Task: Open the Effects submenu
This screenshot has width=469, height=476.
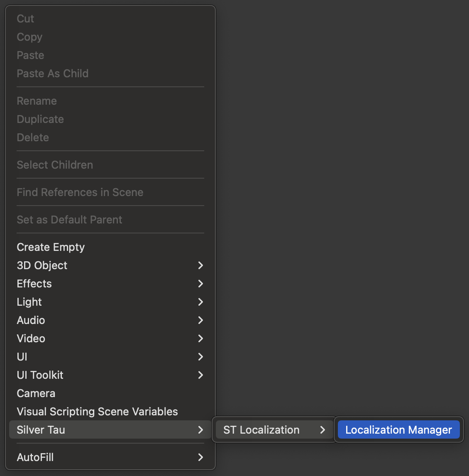Action: 34,284
